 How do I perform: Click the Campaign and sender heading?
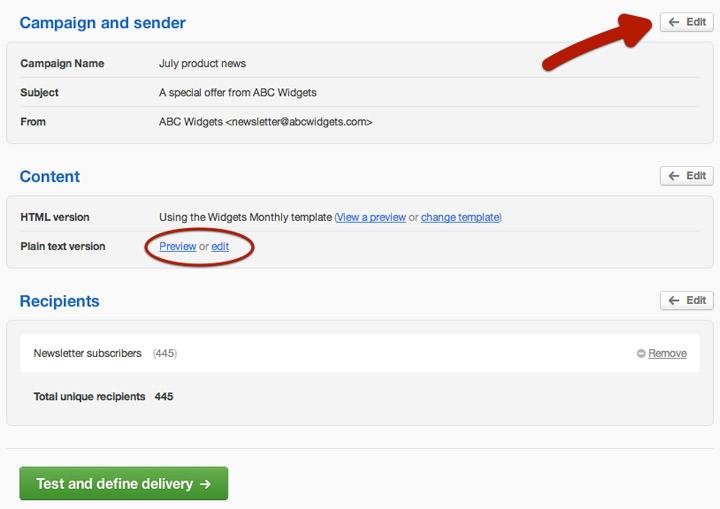102,23
